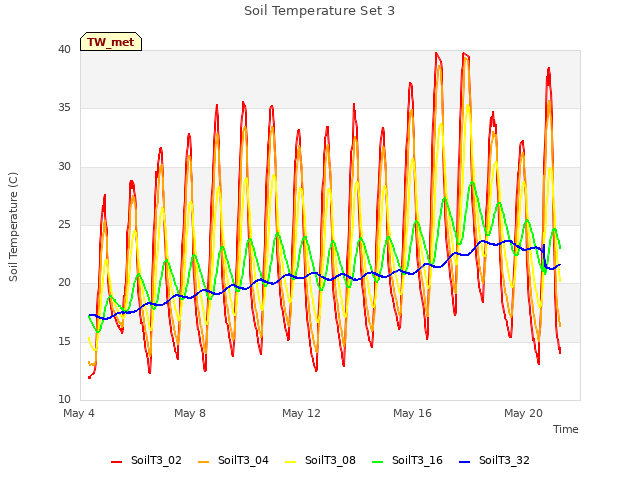Viewport: 640px width, 480px height.
Task: Click the May 20 x-axis tick label
Action: click(523, 413)
